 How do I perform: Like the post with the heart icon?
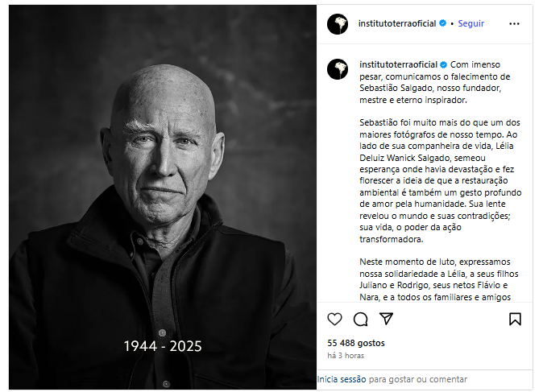click(334, 319)
